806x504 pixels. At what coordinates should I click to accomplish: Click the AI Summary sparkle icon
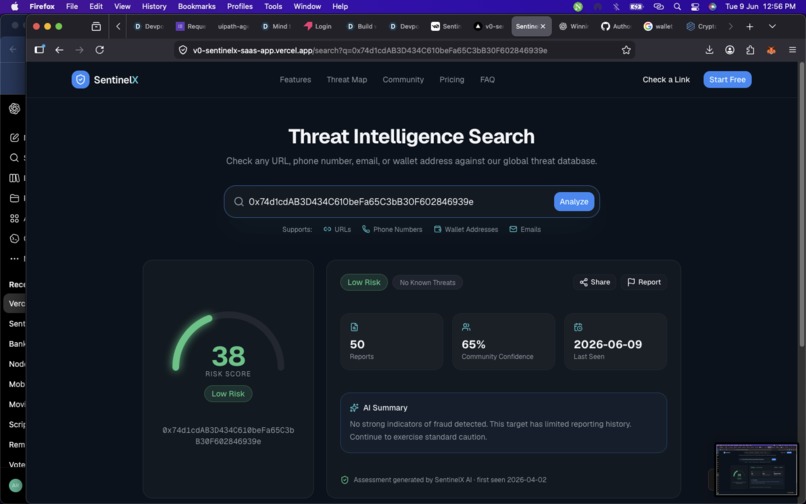[x=354, y=408]
